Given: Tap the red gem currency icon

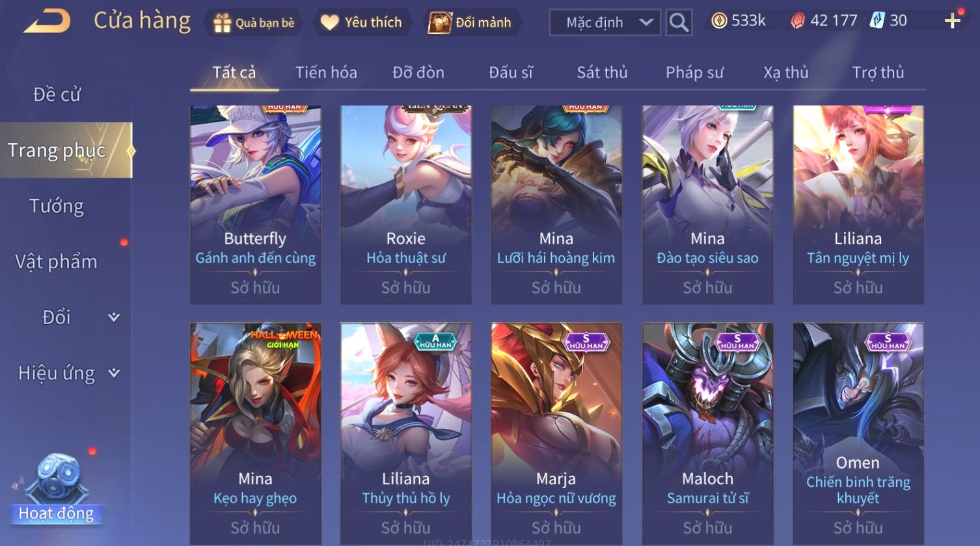Looking at the screenshot, I should [x=798, y=21].
